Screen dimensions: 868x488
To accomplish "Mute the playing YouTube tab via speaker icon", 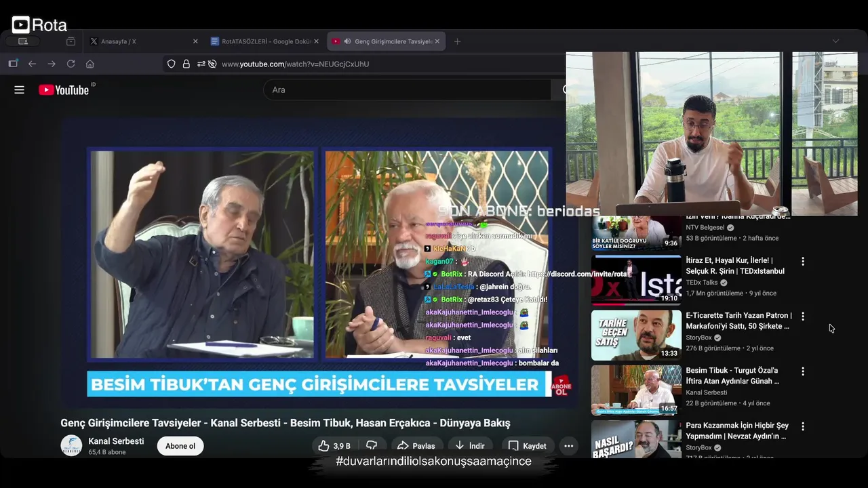I will tap(347, 41).
